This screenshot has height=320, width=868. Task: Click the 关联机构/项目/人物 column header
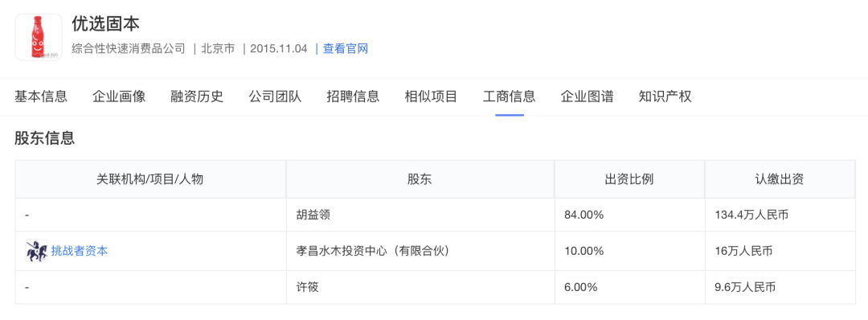[150, 179]
